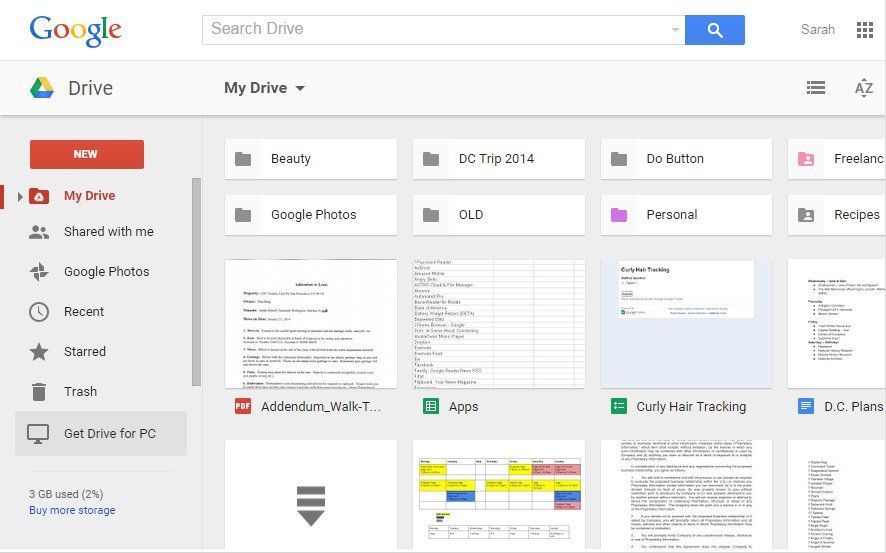Select My Drive in the sidebar
Viewport: 886px width, 553px height.
point(89,196)
